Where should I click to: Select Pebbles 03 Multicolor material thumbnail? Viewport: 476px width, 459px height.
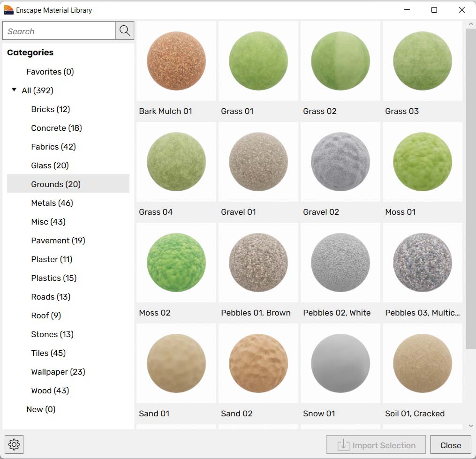tap(422, 262)
